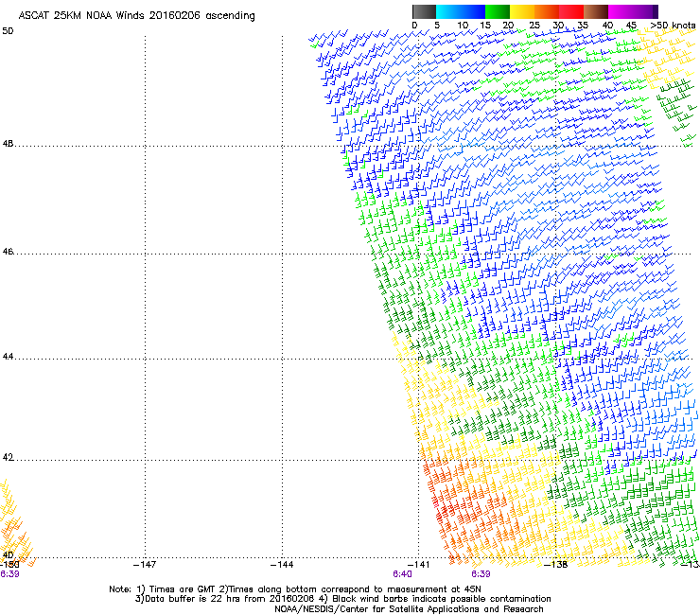Viewport: 700px width, 615px height.
Task: Click the latitude label '46'
Action: (x=8, y=252)
